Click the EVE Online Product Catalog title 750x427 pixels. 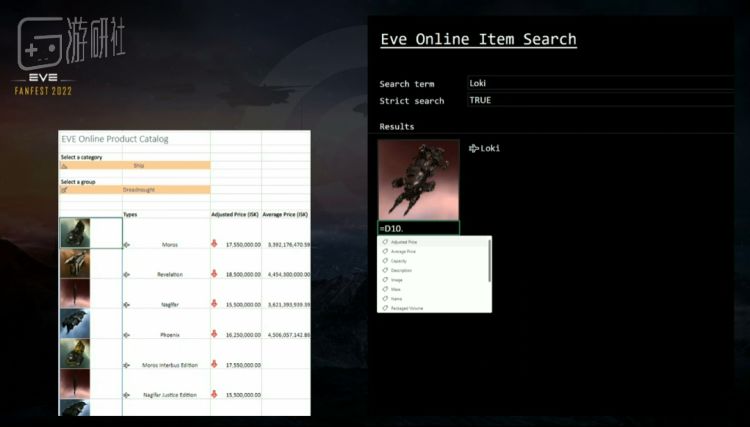[115, 139]
